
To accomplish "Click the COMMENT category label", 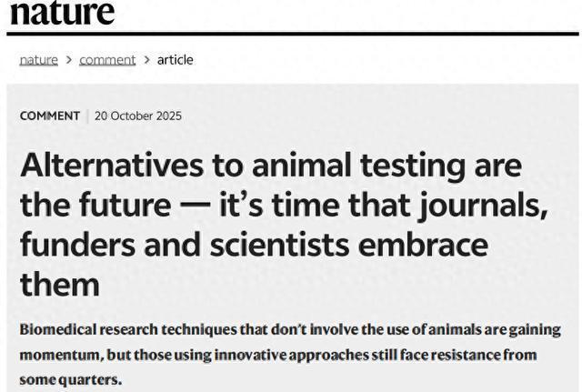I will click(x=49, y=116).
